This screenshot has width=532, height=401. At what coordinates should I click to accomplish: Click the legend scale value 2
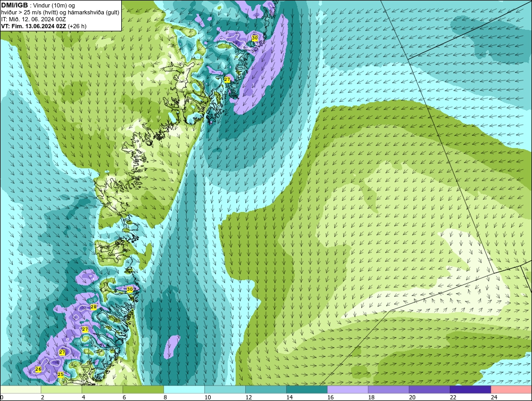tap(43, 397)
